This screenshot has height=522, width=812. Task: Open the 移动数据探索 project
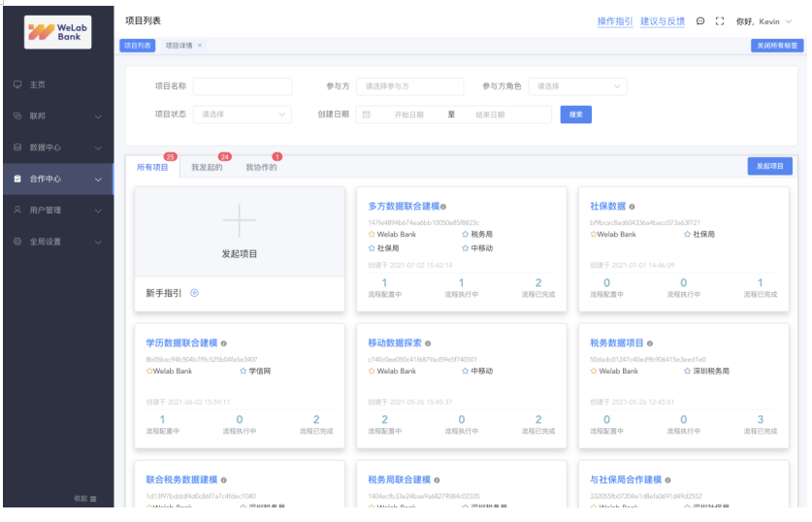coord(395,343)
